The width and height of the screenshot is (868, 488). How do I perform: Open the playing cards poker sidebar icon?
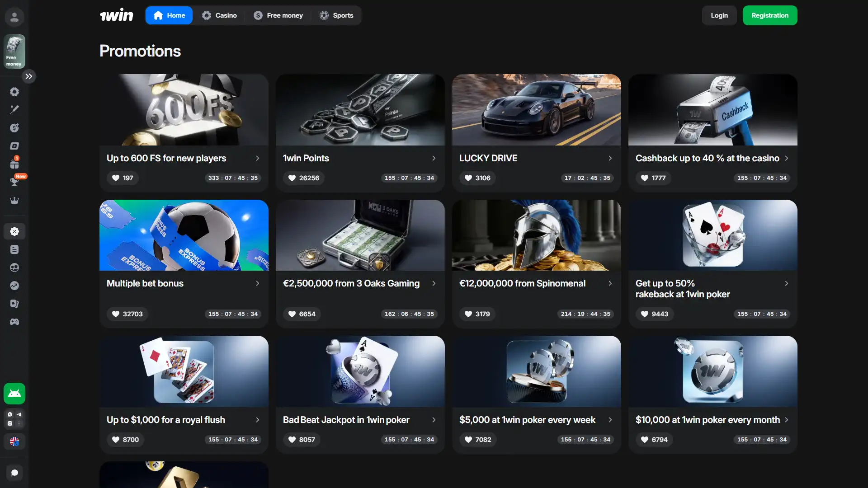pos(14,304)
